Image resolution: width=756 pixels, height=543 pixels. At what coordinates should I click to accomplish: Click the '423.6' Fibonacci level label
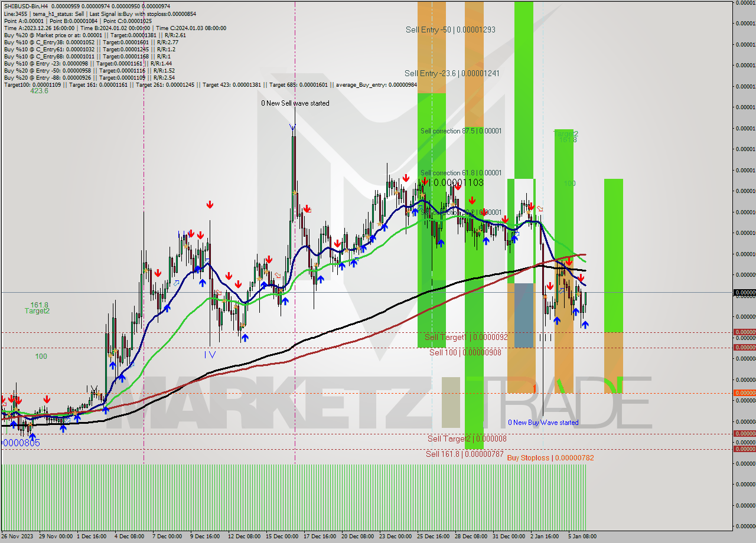(39, 91)
